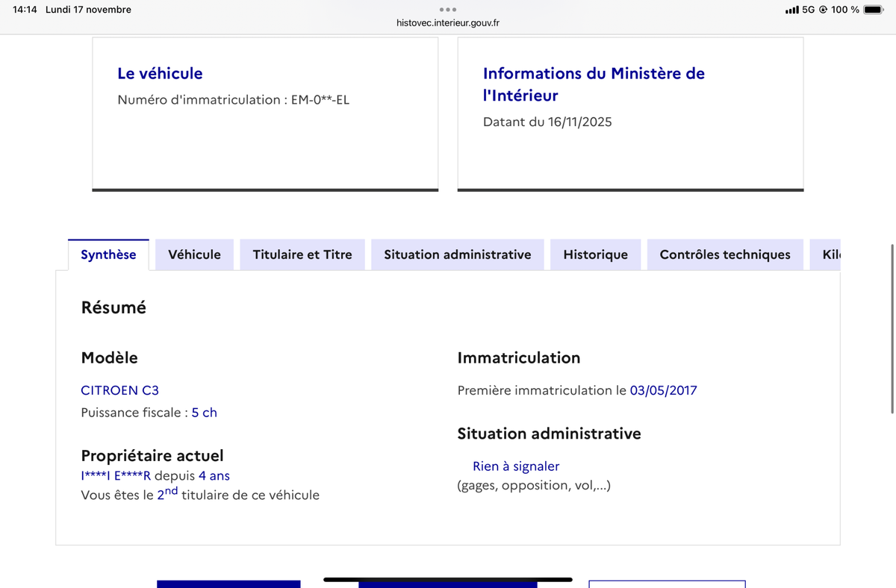The image size is (896, 588).
Task: Click the page scrollbar on the right edge
Action: pyautogui.click(x=892, y=328)
